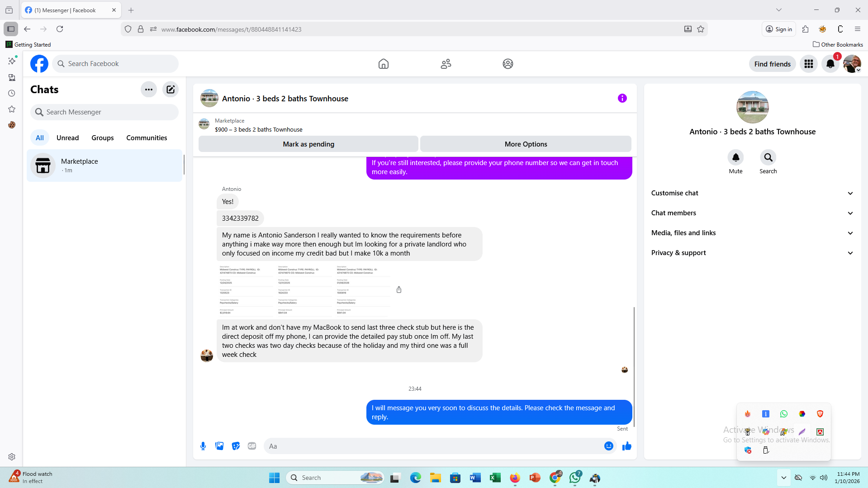Choose a GIF icon
This screenshot has height=488, width=868.
click(x=252, y=446)
